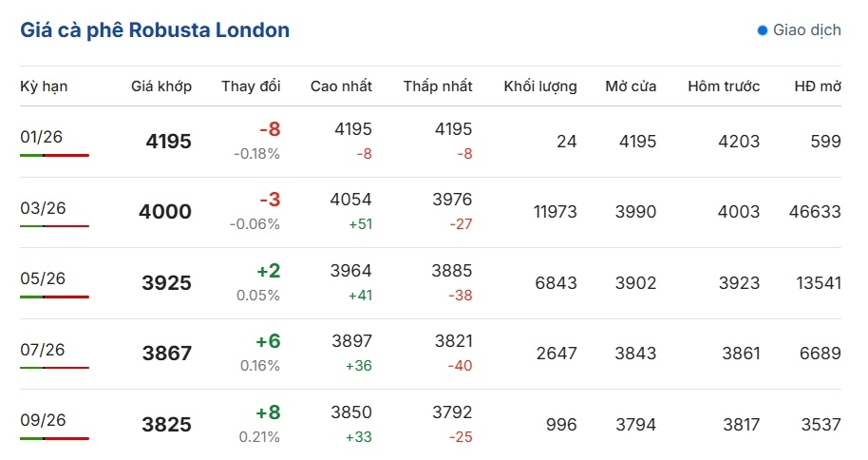
Task: Click the price range bar under 07/26
Action: tap(54, 368)
